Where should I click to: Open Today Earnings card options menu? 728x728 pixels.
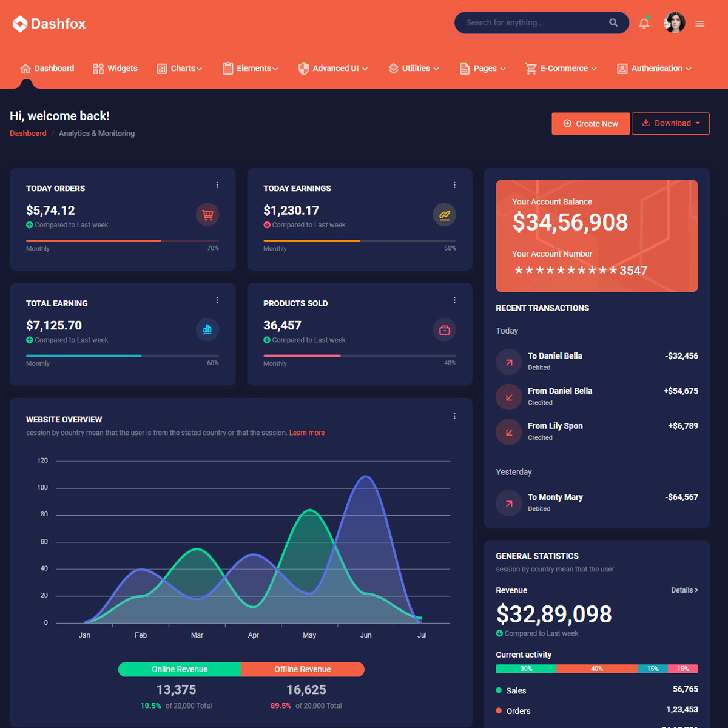[x=454, y=185]
